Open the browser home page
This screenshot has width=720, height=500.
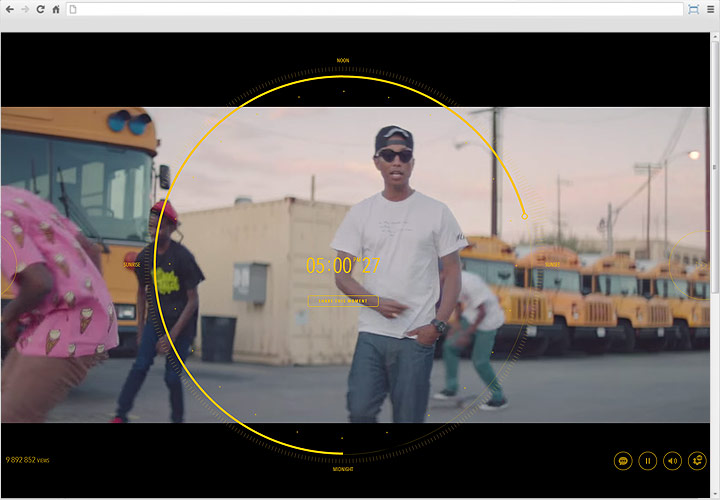tap(56, 9)
